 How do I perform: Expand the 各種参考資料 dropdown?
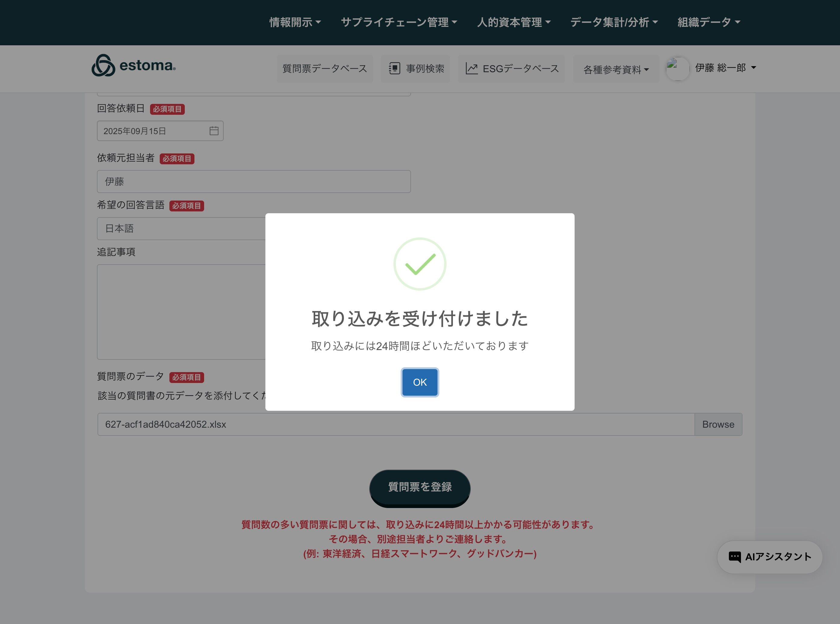coord(616,69)
